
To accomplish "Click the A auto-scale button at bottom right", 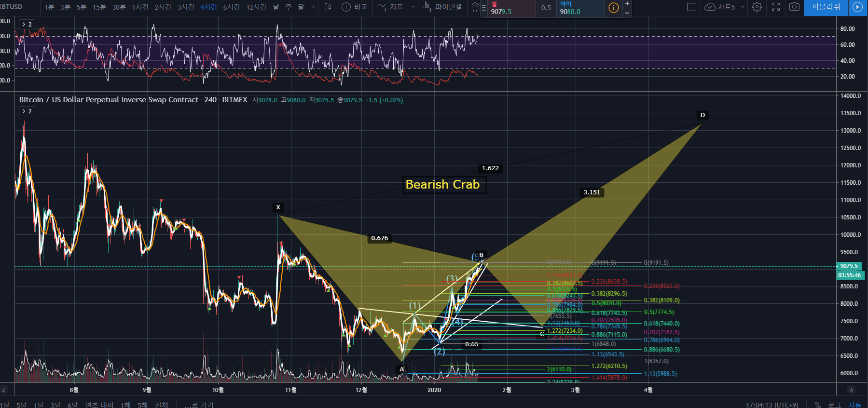I will (851, 390).
